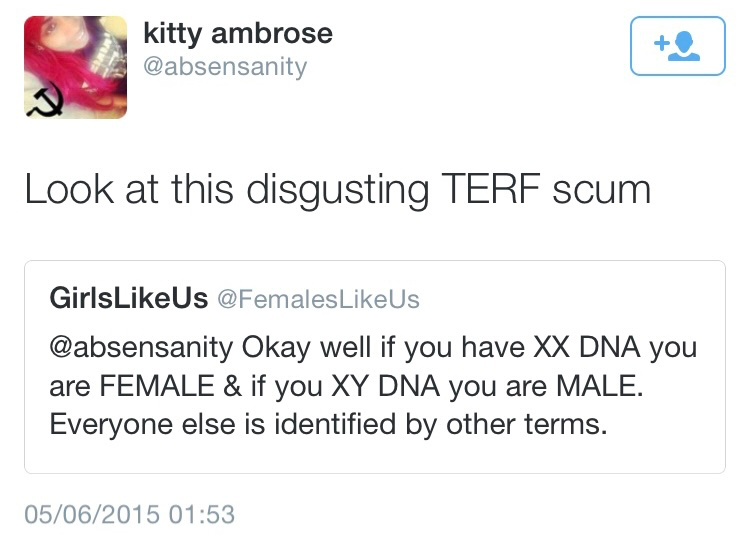This screenshot has width=750, height=550.
Task: Click the @absensanity handle under the name
Action: coord(225,67)
